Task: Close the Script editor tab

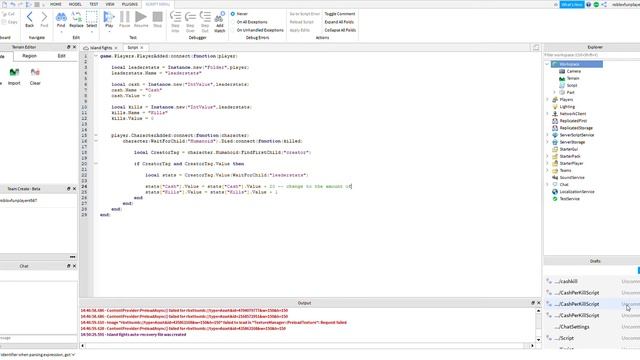Action: [x=142, y=48]
